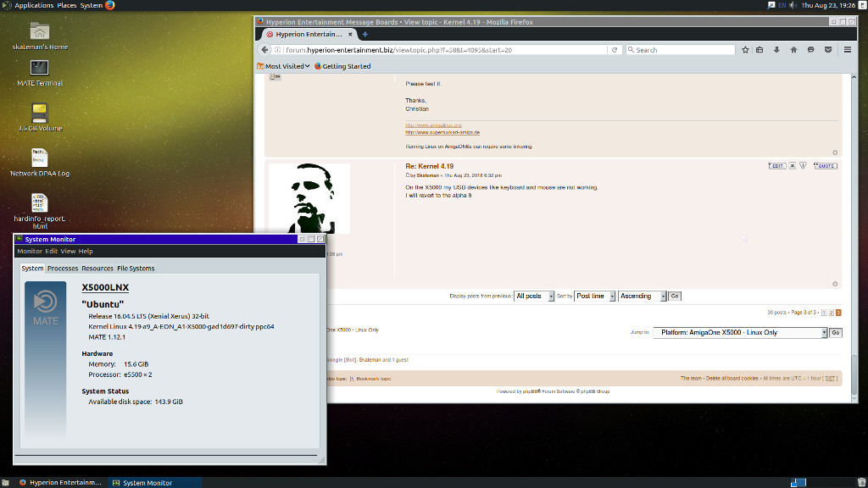Viewport: 868px width, 488px height.
Task: Switch to the Processes tab
Action: 63,269
